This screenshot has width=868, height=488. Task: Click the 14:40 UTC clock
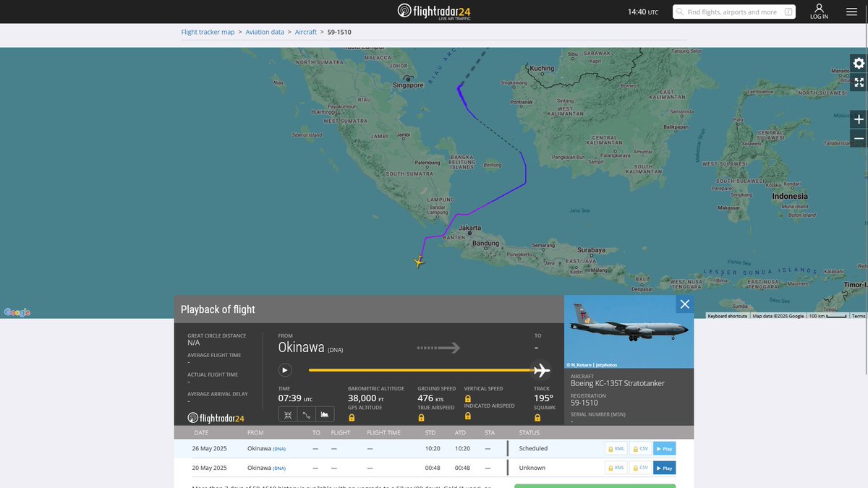[642, 12]
